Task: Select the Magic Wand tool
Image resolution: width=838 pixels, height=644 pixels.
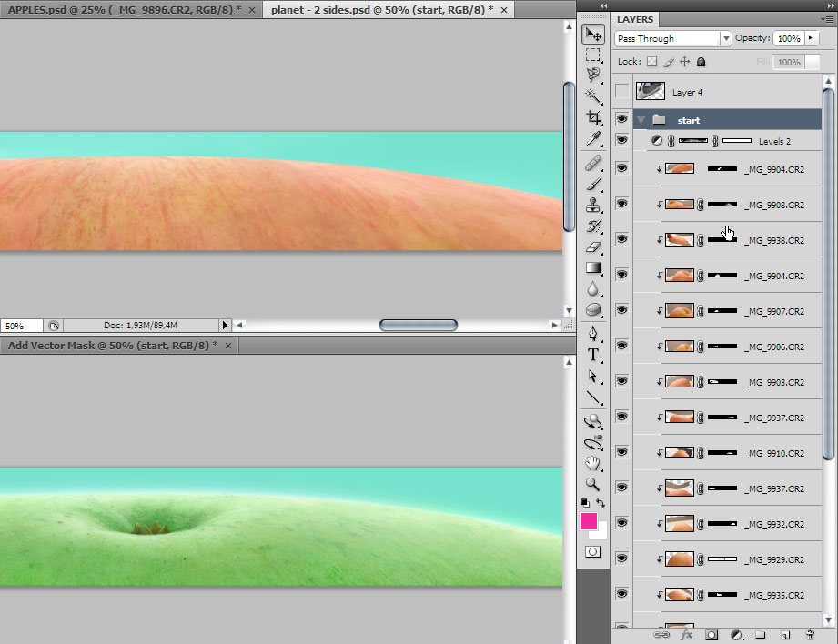Action: (593, 96)
